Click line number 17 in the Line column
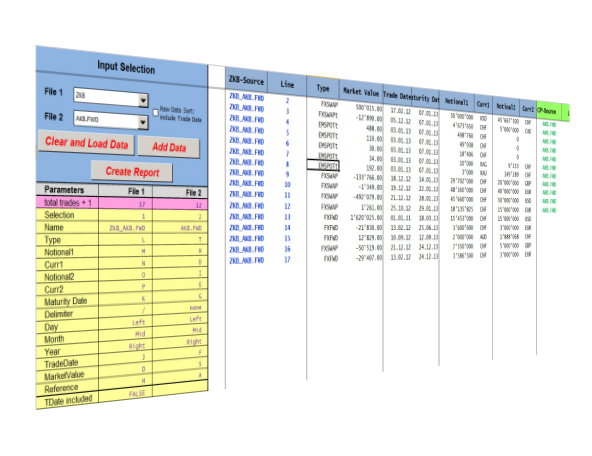Image resolution: width=592 pixels, height=456 pixels. (287, 260)
